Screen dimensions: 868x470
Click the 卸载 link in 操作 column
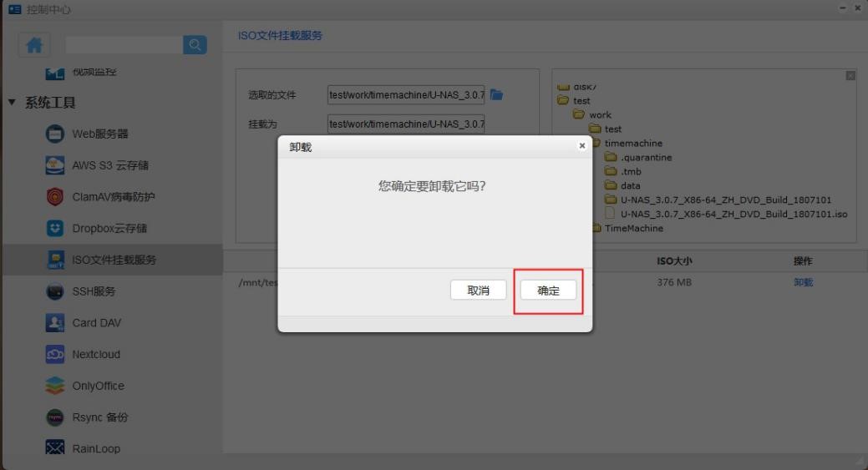tap(803, 283)
